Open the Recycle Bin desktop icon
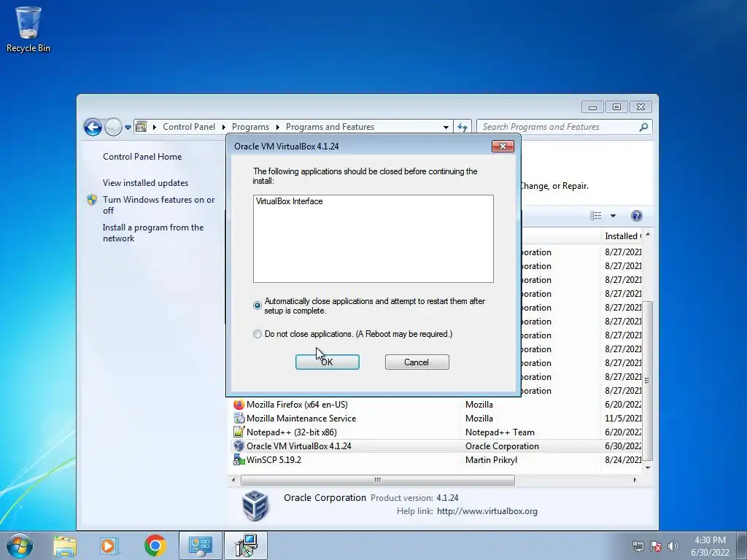 [x=28, y=29]
